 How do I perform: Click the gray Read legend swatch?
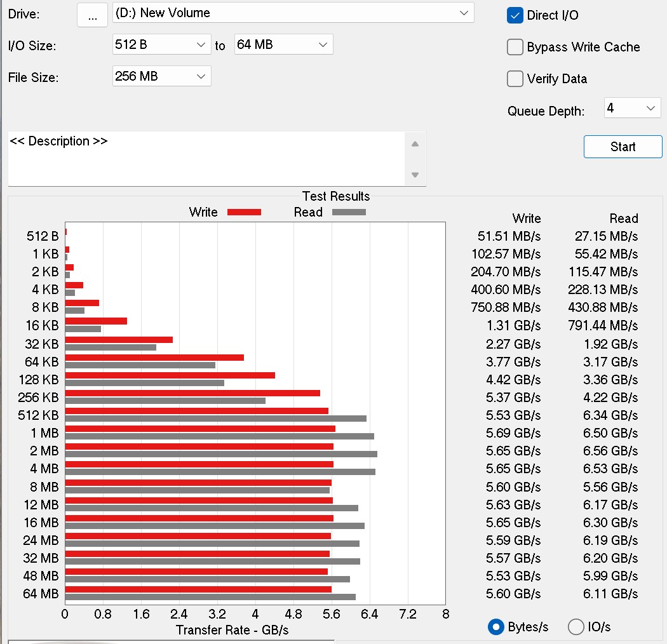click(349, 212)
